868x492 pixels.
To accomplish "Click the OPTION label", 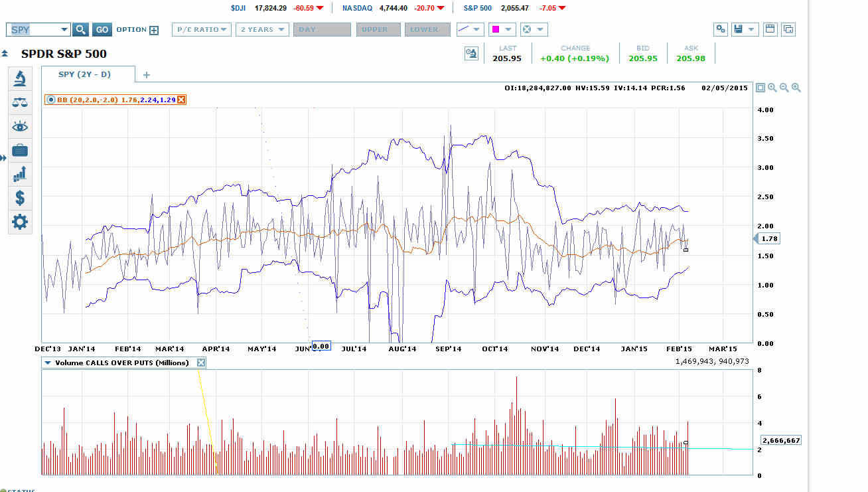I will tap(131, 30).
